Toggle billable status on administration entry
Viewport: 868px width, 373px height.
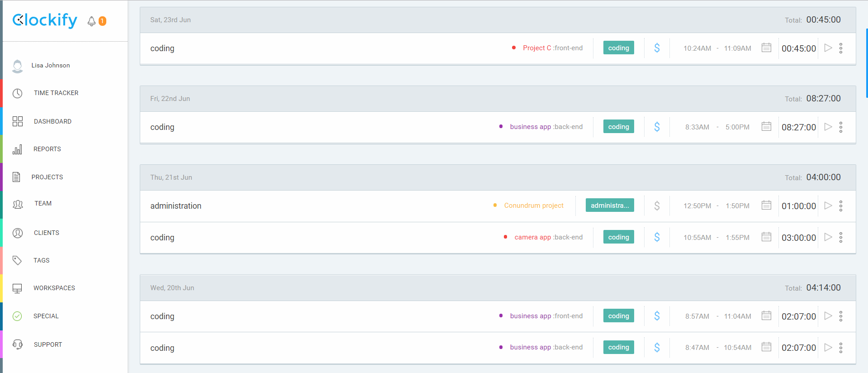pyautogui.click(x=657, y=206)
